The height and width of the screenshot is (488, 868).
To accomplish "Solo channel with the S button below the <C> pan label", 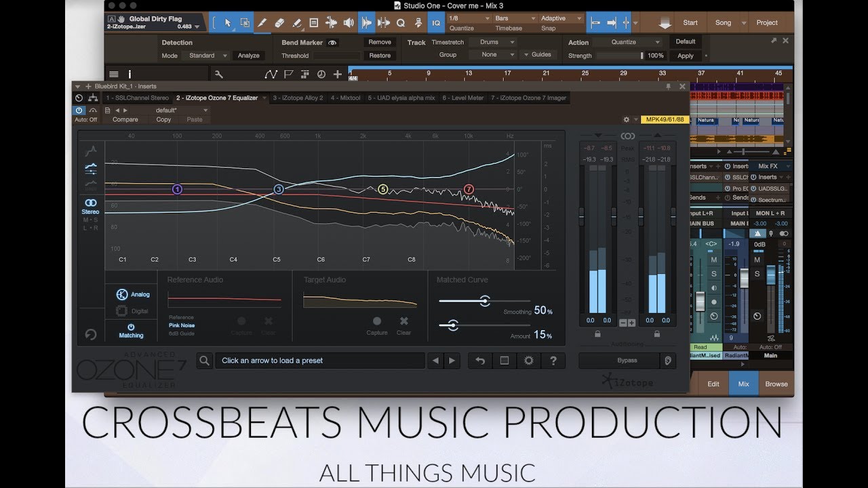I will pyautogui.click(x=714, y=274).
